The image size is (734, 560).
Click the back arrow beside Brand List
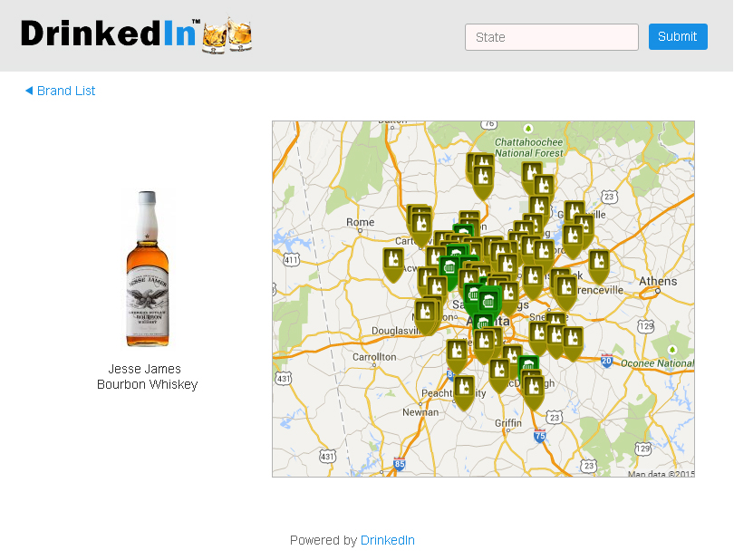[x=29, y=91]
